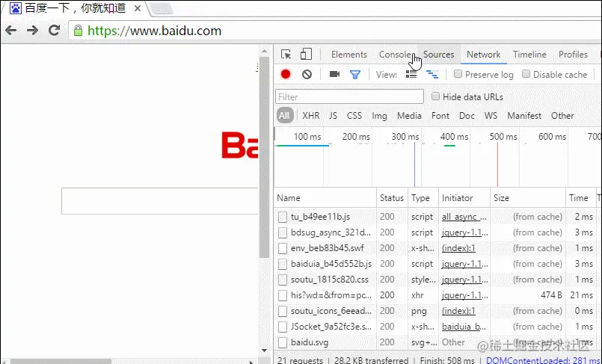This screenshot has width=602, height=364.
Task: Select request soutu_icons_6eead...
Action: [331, 311]
